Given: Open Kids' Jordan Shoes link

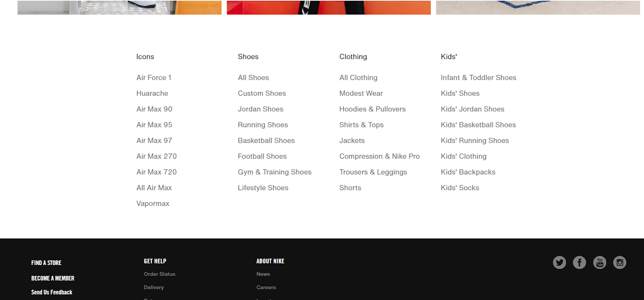Looking at the screenshot, I should click(473, 109).
